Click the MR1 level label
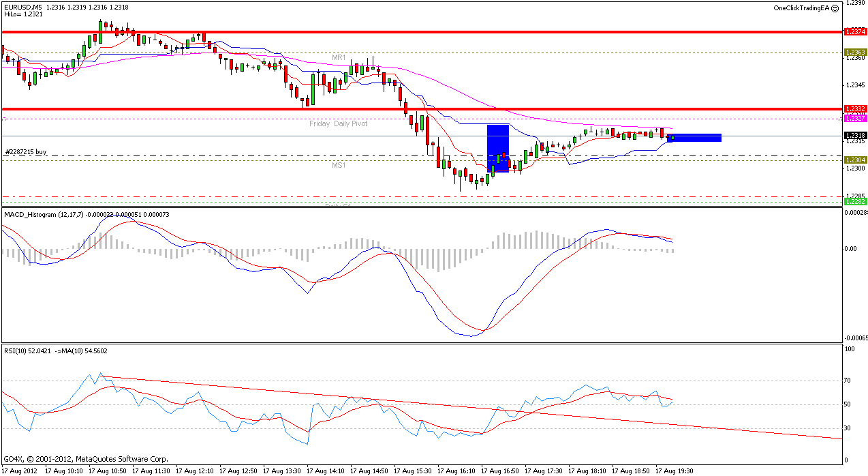Viewport: 868px width, 476px height. tap(339, 57)
